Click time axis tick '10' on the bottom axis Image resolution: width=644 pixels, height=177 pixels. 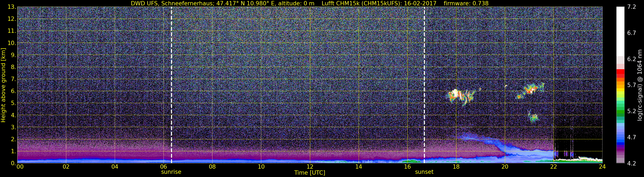[x=261, y=167]
